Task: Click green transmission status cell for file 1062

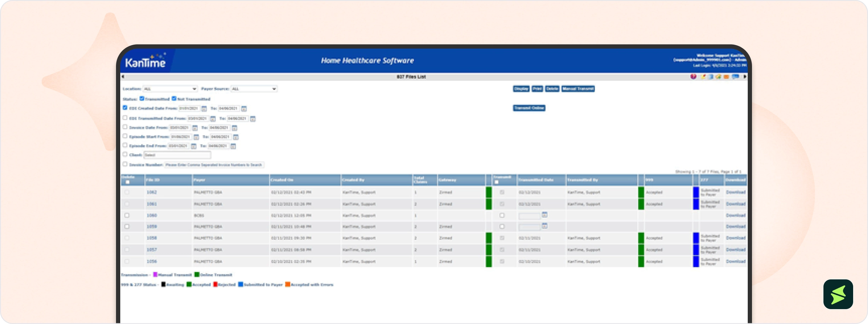Action: click(x=489, y=192)
